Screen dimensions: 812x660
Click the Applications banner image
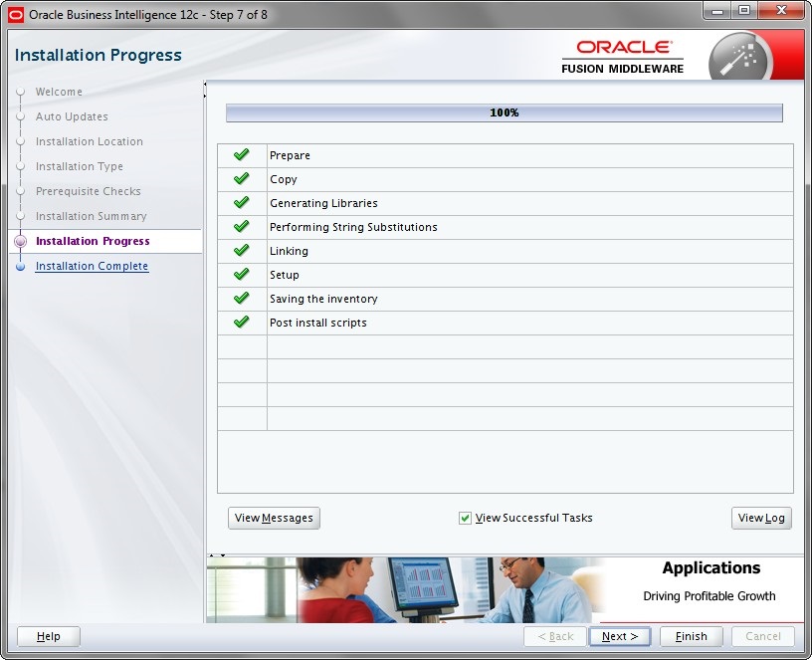[x=505, y=590]
